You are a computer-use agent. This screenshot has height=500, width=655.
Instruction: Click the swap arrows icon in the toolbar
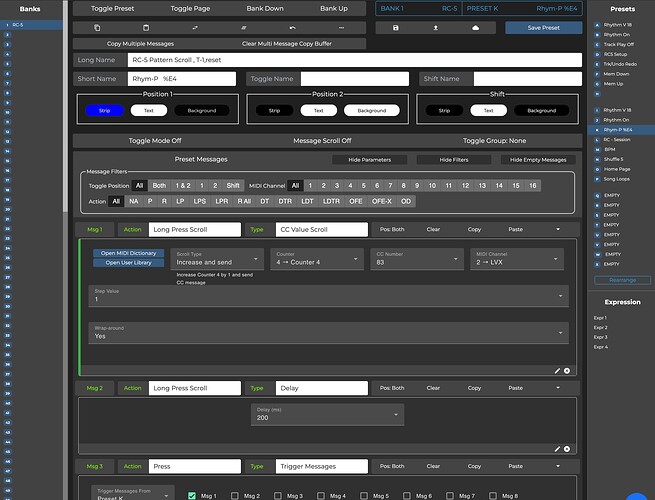pyautogui.click(x=195, y=28)
